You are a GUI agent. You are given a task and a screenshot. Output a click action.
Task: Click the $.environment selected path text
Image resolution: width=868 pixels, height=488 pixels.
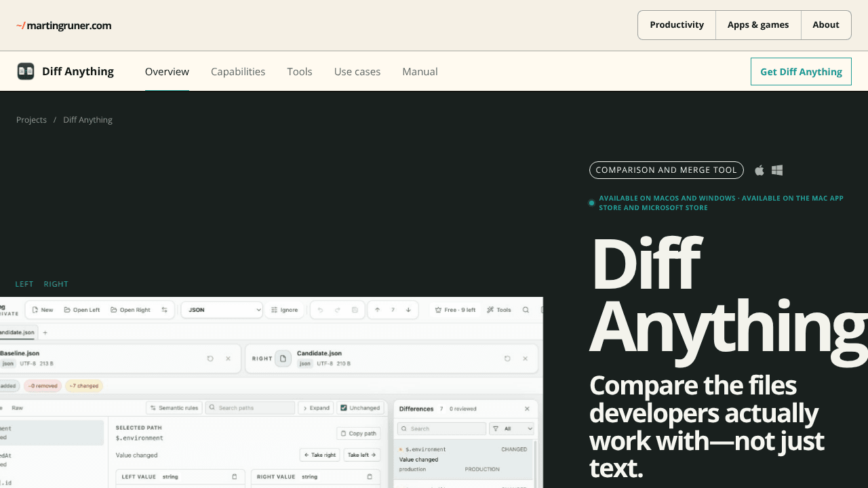(x=139, y=439)
